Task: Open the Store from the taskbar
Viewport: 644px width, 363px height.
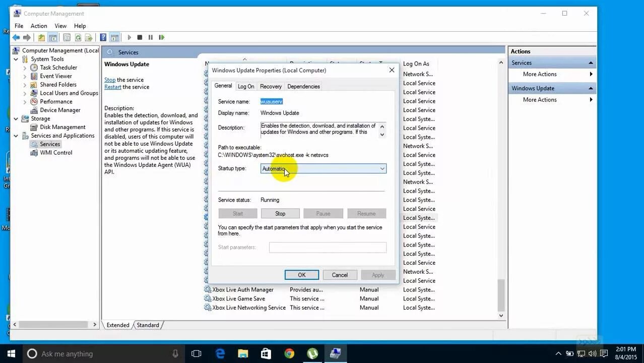Action: 266,353
